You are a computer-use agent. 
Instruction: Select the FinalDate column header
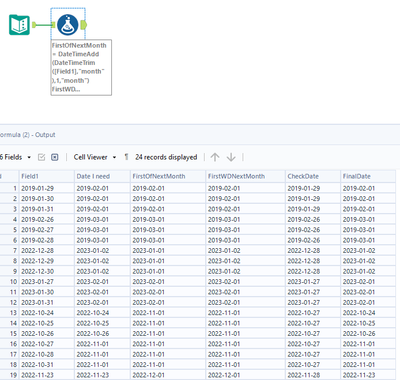[x=368, y=176]
